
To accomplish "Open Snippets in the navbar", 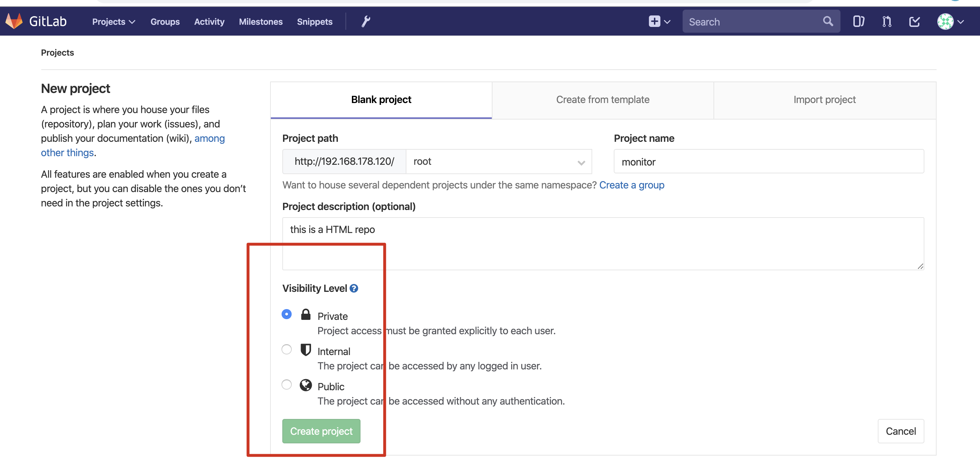I will pyautogui.click(x=315, y=22).
